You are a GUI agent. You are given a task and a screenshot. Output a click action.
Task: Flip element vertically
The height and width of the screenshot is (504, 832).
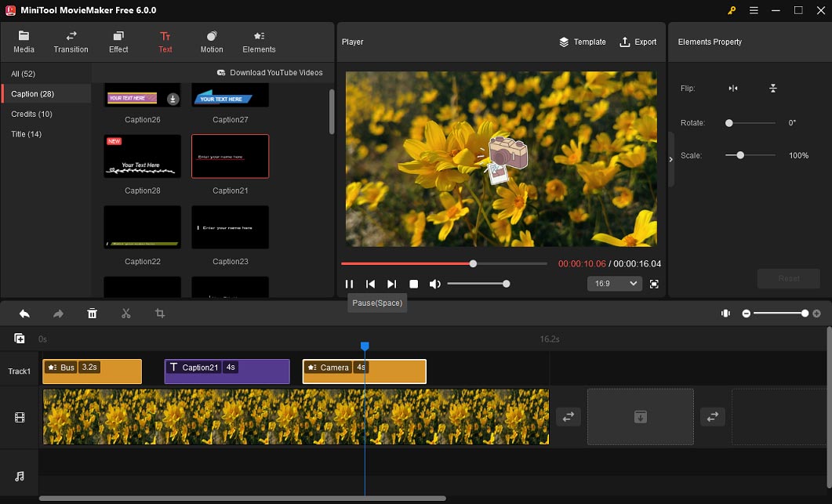pyautogui.click(x=773, y=89)
